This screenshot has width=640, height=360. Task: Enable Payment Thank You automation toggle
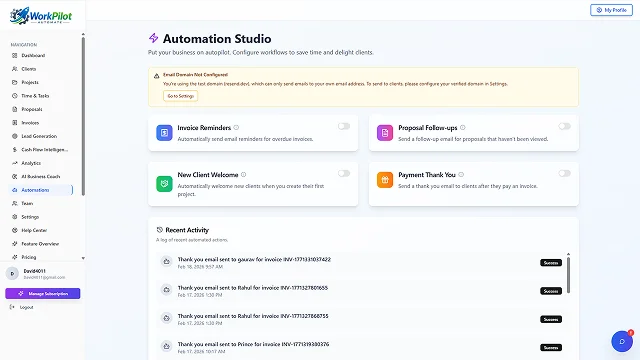pos(564,173)
